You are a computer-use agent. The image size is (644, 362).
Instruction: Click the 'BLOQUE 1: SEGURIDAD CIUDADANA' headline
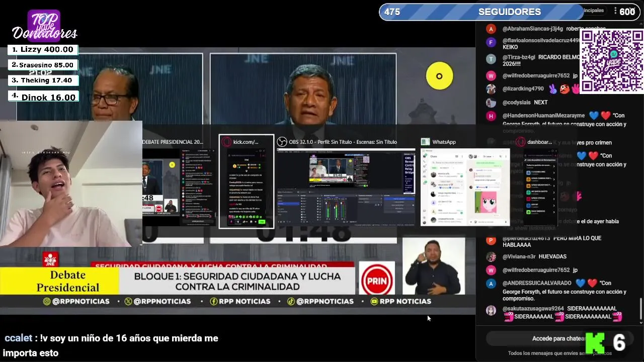click(x=237, y=282)
